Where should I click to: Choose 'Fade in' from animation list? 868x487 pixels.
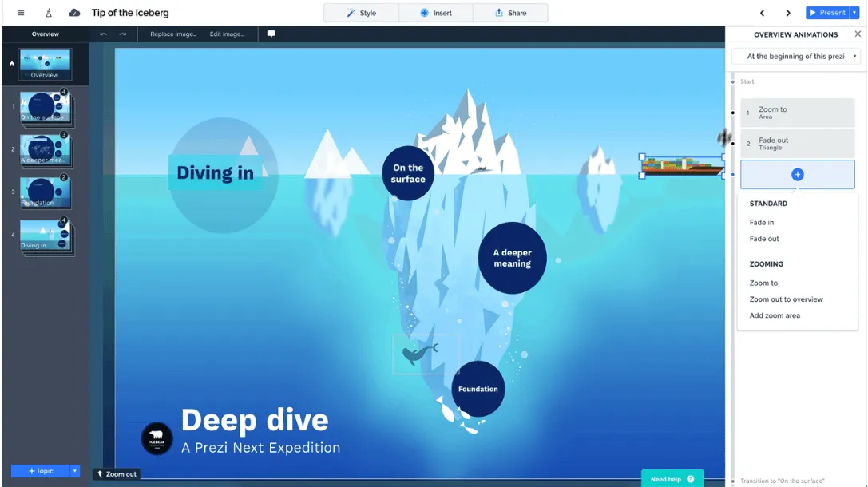761,223
